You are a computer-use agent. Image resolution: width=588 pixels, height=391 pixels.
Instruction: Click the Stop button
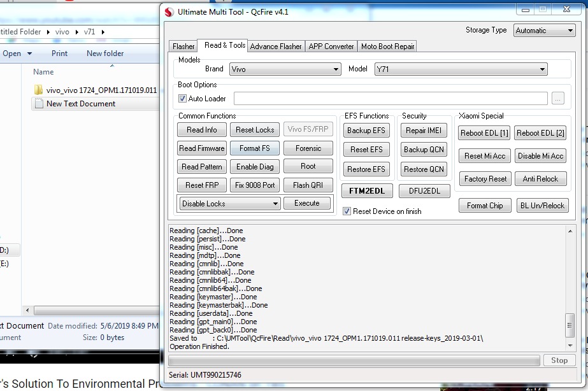[x=559, y=360]
